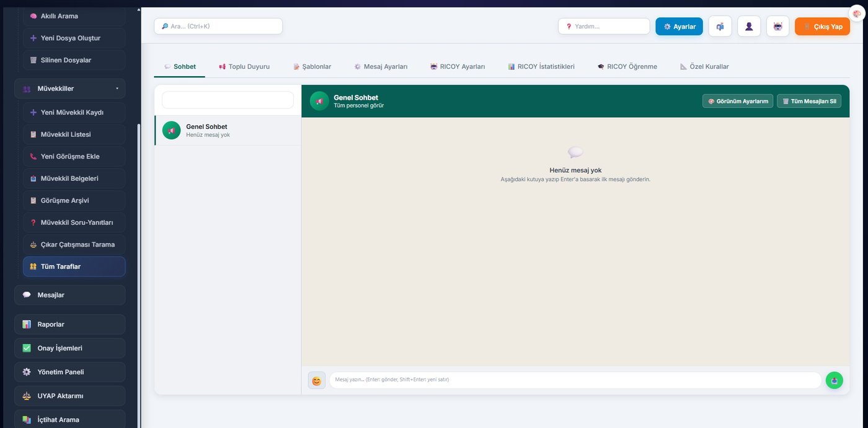Screen dimensions: 868x428
Task: Click the chart icon beside Raporlar
Action: tap(27, 324)
